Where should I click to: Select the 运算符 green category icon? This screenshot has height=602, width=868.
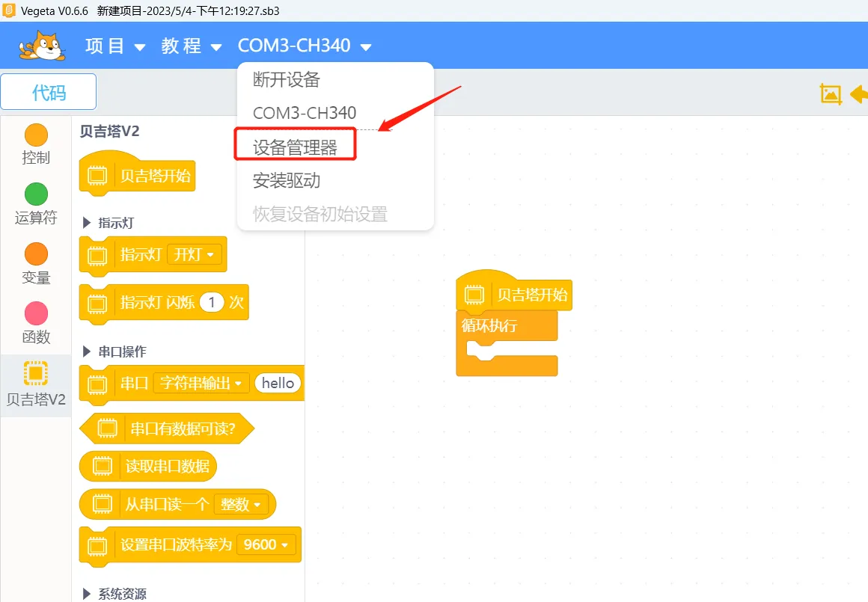pyautogui.click(x=36, y=194)
